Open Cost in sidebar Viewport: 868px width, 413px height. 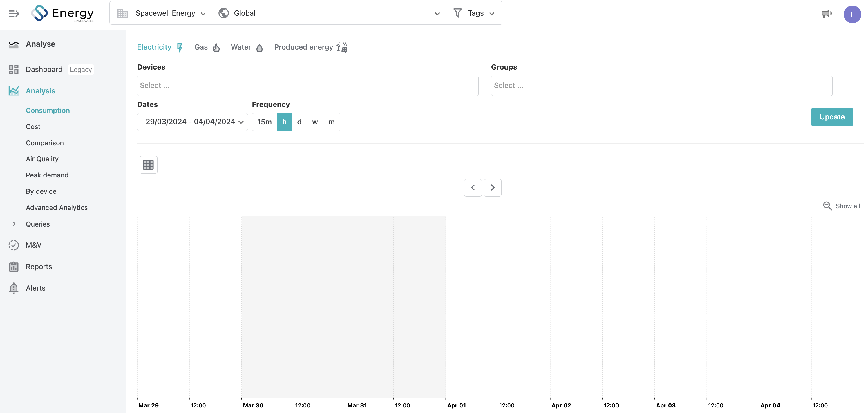[x=33, y=127]
